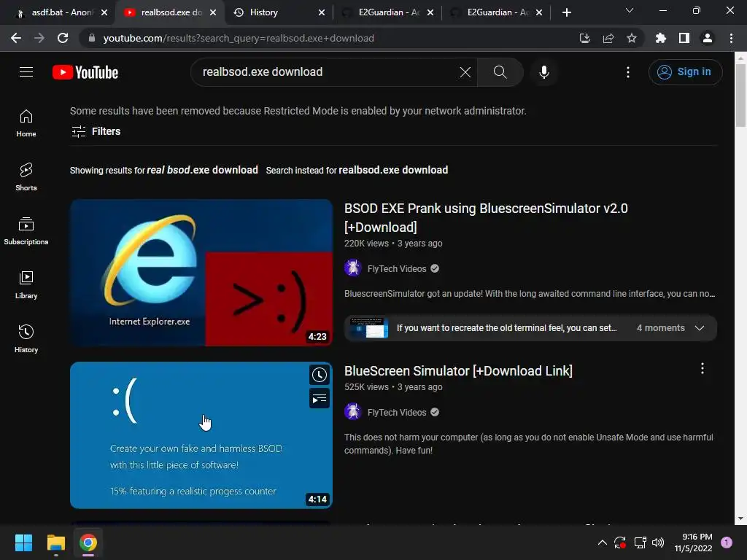The width and height of the screenshot is (747, 560).
Task: Open network status tray icon
Action: (x=640, y=542)
